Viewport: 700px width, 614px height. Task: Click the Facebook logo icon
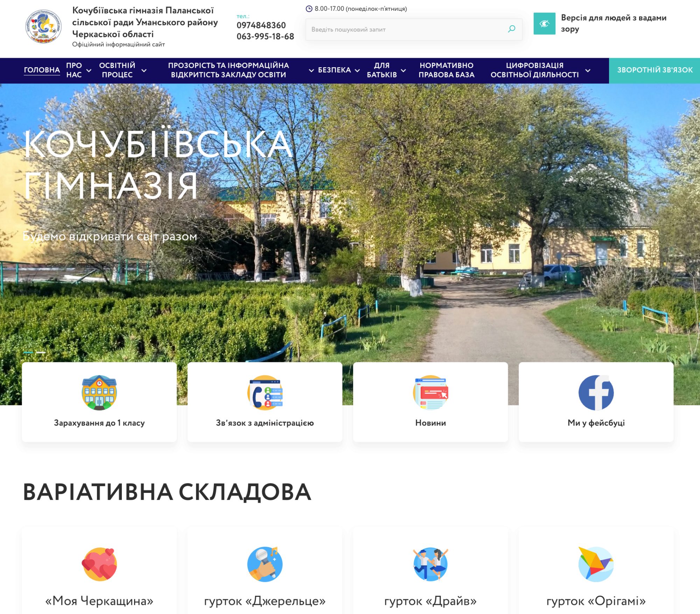[x=596, y=392]
